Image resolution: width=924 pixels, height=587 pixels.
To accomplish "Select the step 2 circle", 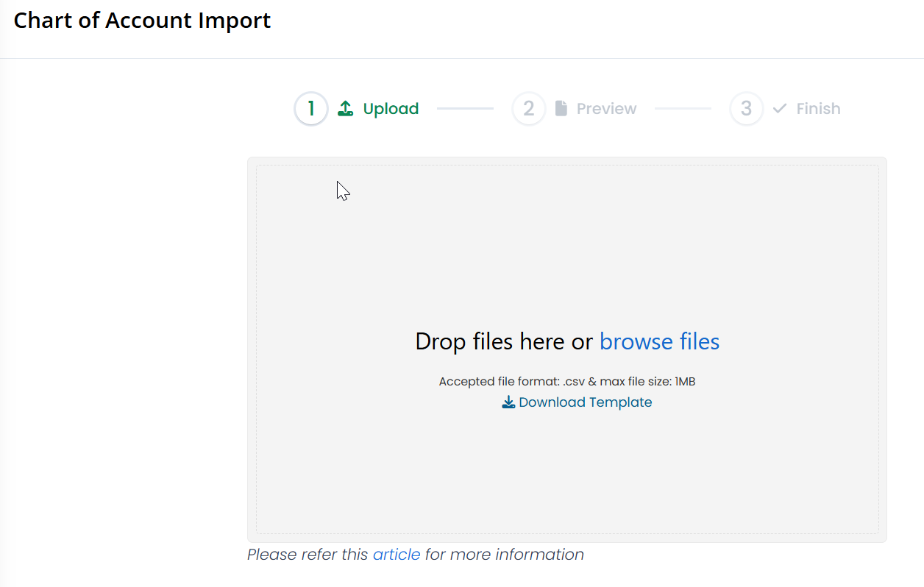I will [x=529, y=109].
